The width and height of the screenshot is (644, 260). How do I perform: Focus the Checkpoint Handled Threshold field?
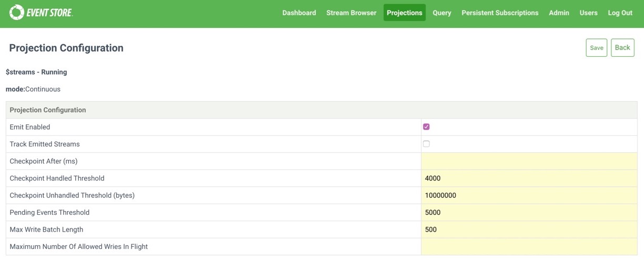pyautogui.click(x=529, y=178)
